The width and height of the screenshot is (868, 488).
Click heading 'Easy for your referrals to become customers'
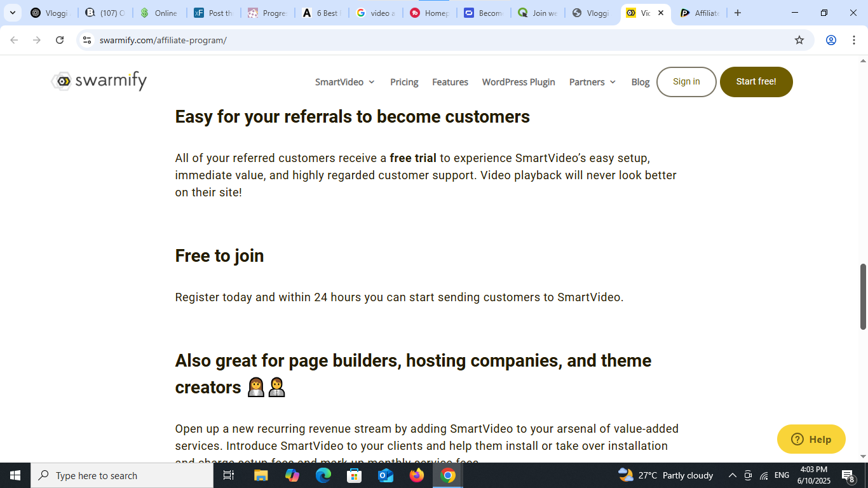[x=353, y=117]
